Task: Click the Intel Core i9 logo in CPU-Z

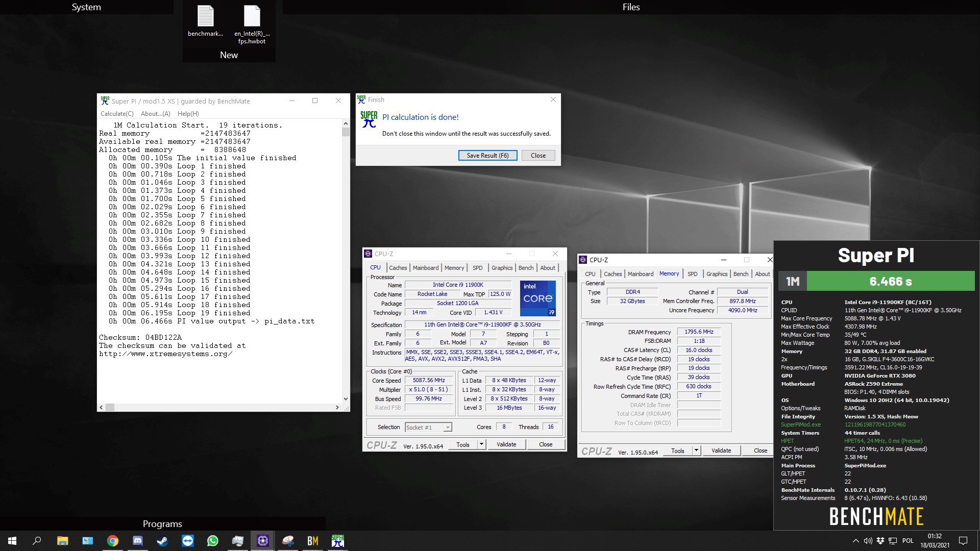Action: 538,298
